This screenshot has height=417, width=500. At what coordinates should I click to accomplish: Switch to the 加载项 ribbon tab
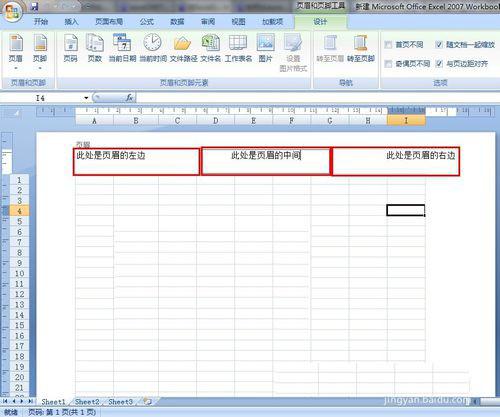tap(272, 22)
